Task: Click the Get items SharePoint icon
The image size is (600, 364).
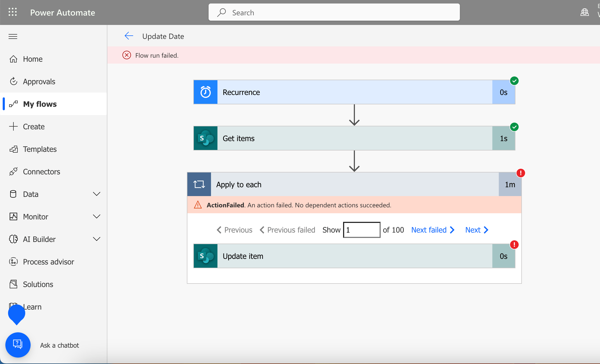Action: click(206, 138)
